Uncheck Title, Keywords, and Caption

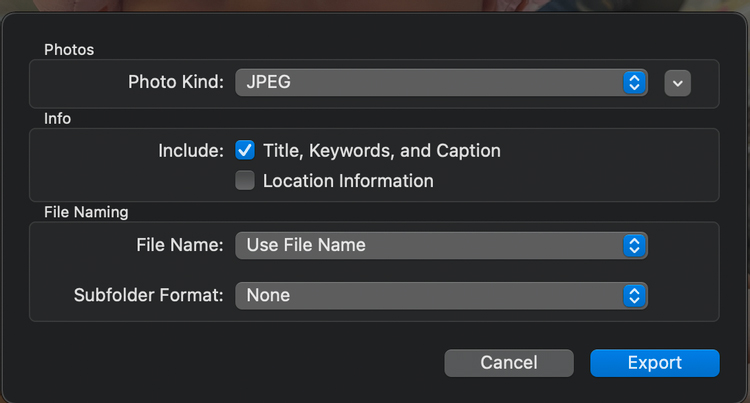click(245, 150)
